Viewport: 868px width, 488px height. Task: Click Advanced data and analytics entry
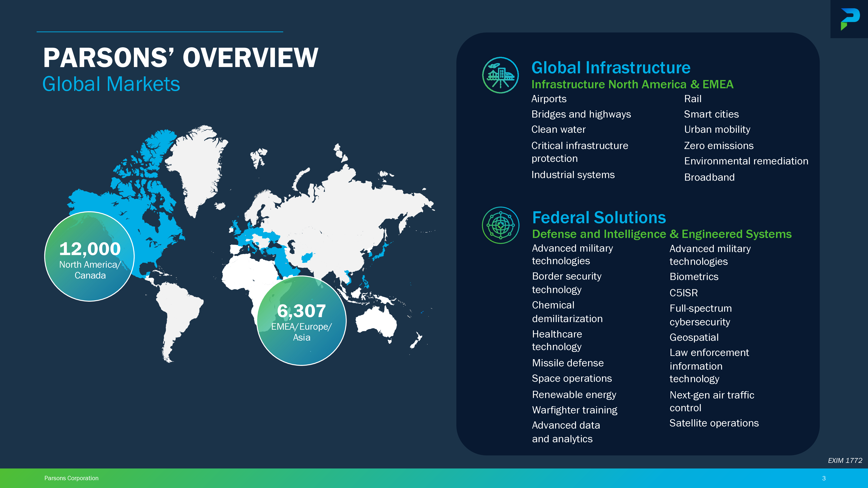pos(566,432)
